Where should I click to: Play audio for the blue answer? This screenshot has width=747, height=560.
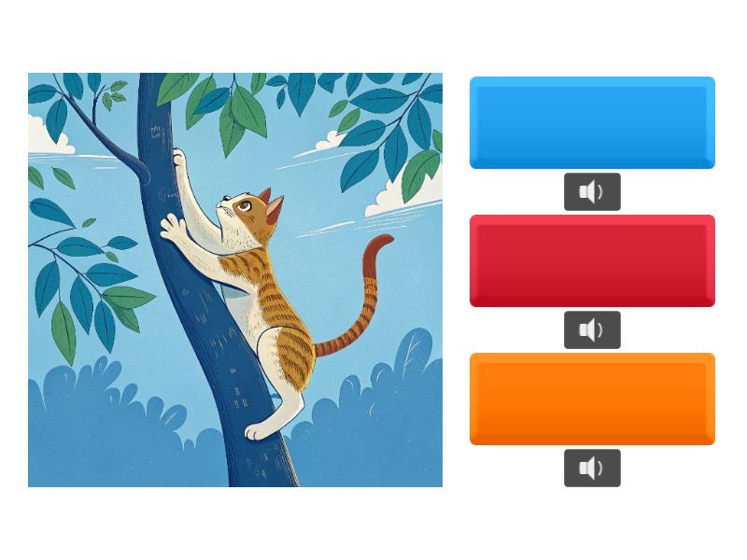click(x=592, y=192)
